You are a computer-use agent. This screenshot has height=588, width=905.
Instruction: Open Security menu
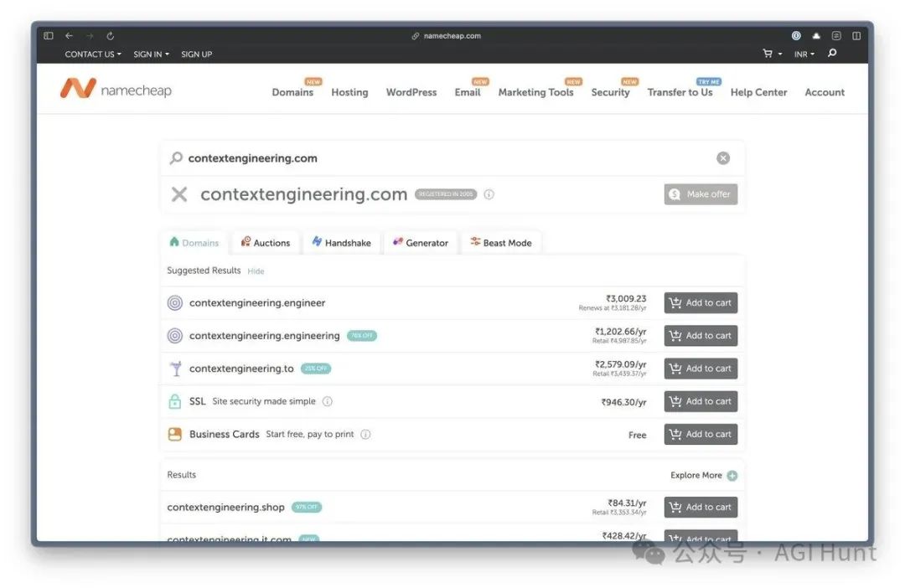(610, 92)
